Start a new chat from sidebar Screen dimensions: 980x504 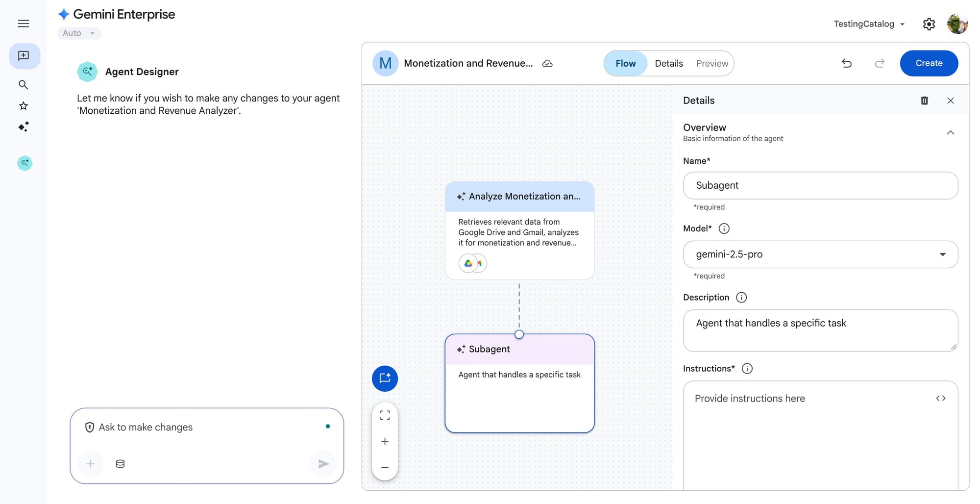click(24, 56)
